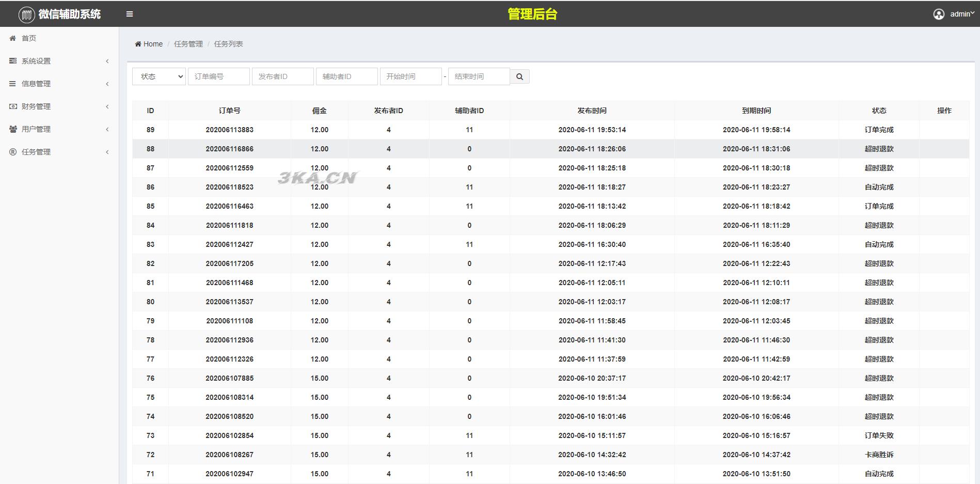
Task: Open the 系统设置 sidebar menu
Action: [x=59, y=61]
